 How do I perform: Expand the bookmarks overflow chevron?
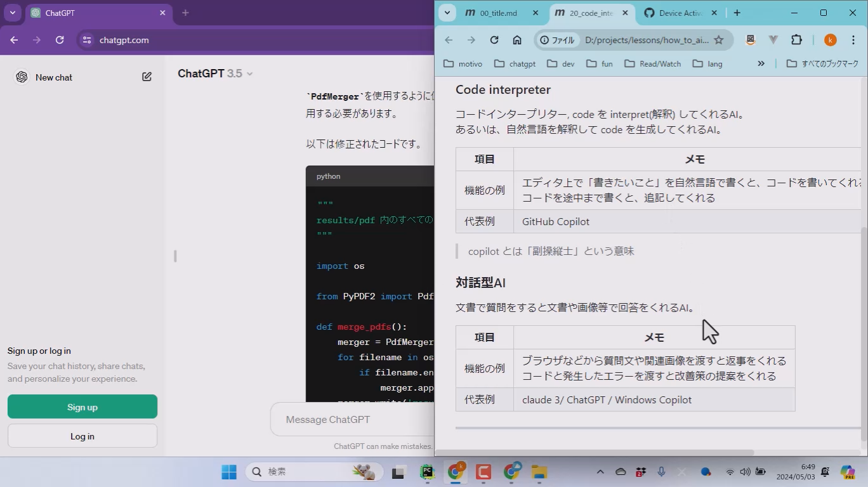[760, 63]
